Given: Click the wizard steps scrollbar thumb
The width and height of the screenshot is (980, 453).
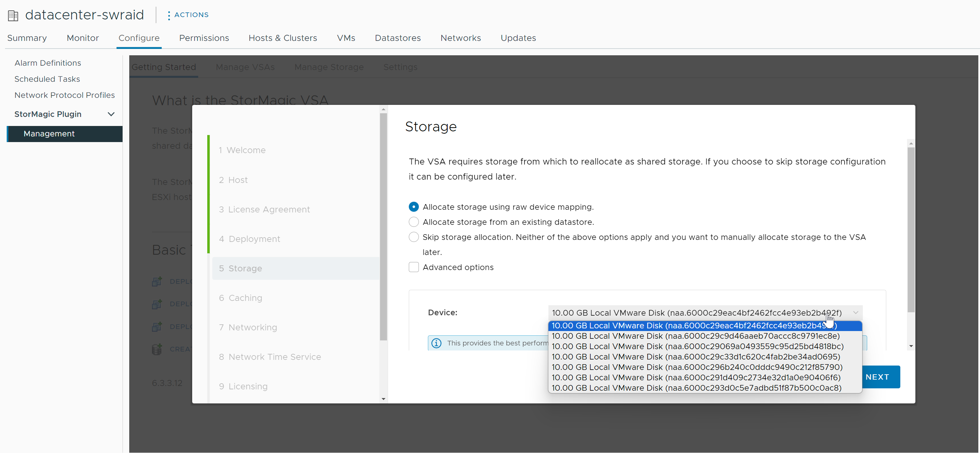Looking at the screenshot, I should click(383, 226).
